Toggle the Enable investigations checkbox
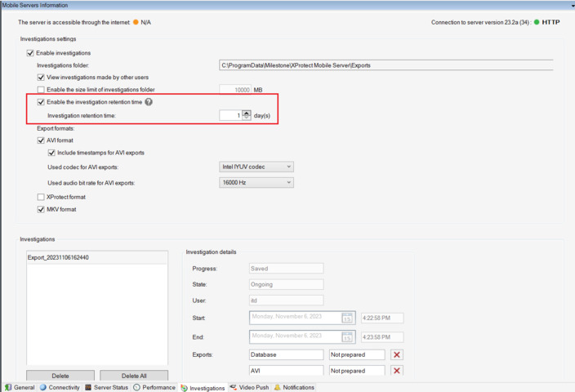The width and height of the screenshot is (575, 392). tap(30, 53)
